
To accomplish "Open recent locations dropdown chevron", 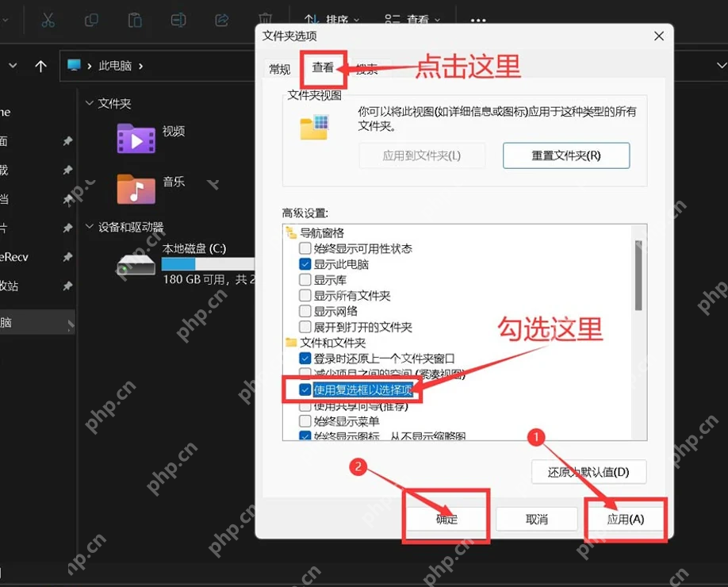I will pos(13,66).
